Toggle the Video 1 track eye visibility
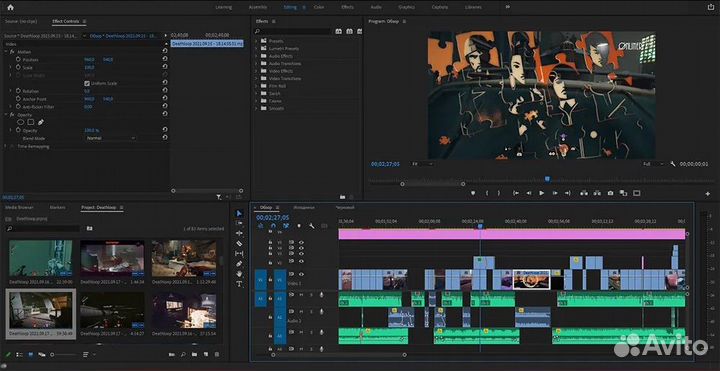This screenshot has height=371, width=720. (301, 274)
